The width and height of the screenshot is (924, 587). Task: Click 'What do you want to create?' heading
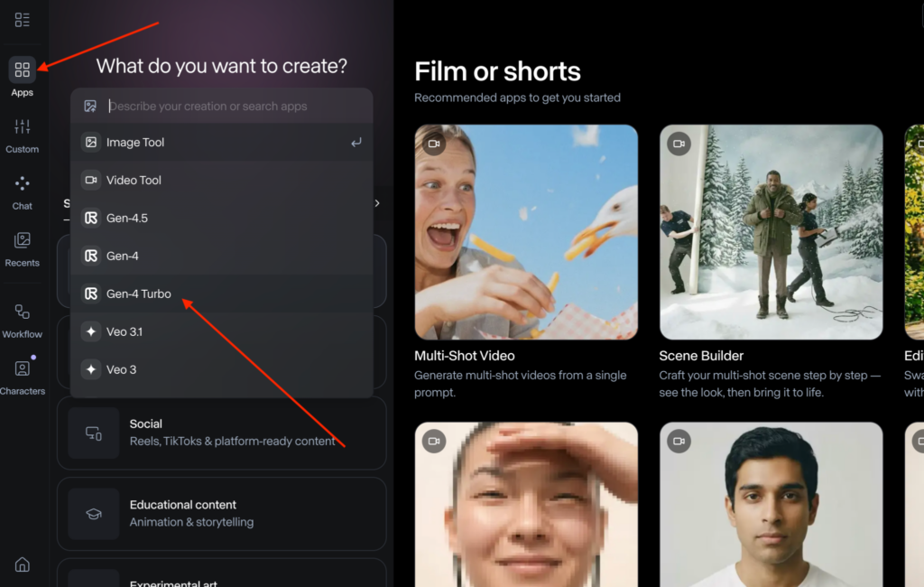point(222,66)
